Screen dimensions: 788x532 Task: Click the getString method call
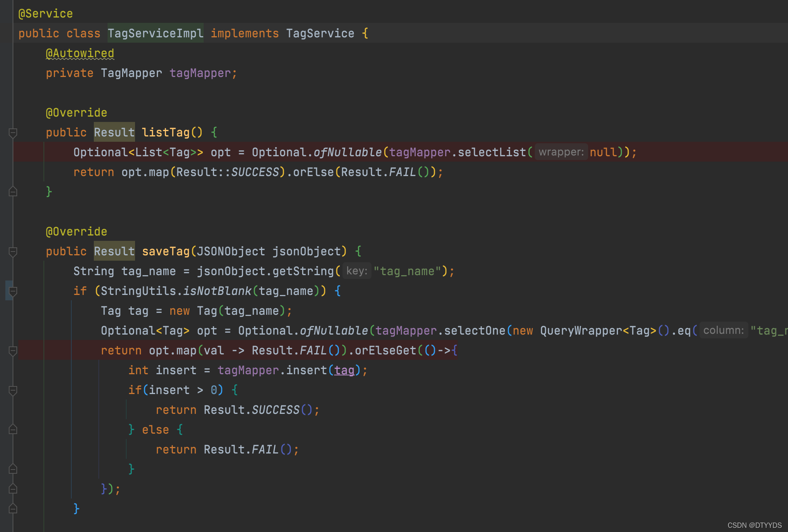point(303,271)
